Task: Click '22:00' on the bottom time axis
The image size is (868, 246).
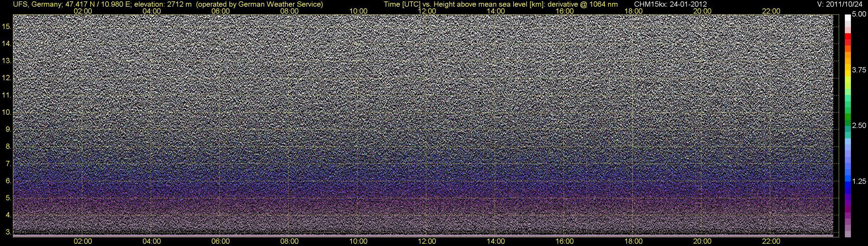Action: point(771,241)
